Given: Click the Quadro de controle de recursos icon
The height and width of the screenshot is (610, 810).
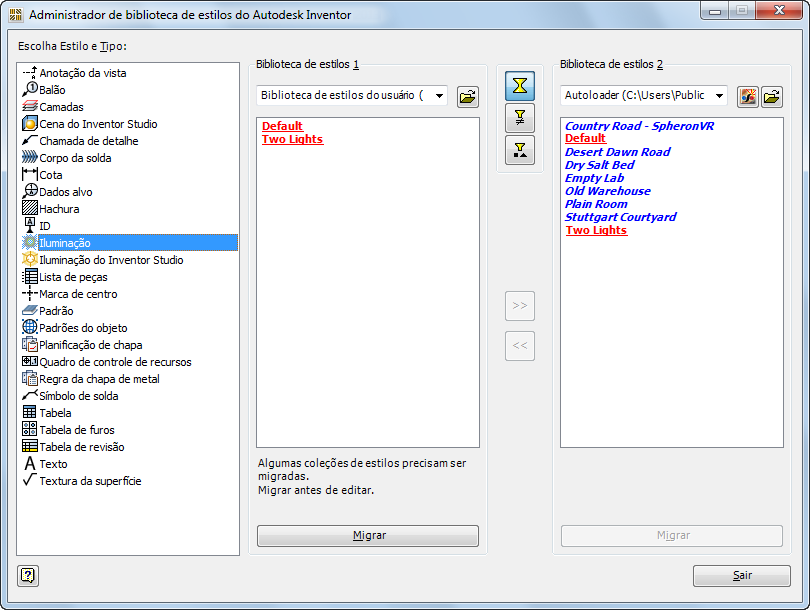Looking at the screenshot, I should click(30, 361).
